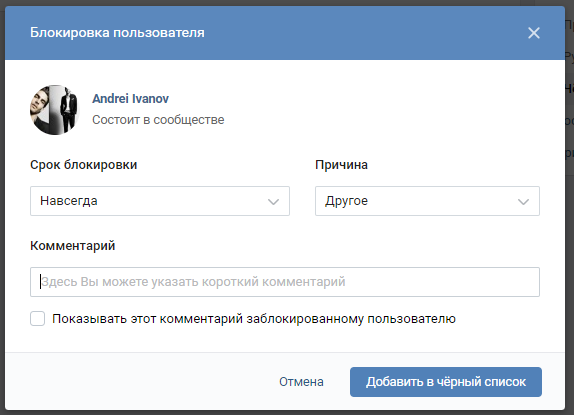This screenshot has height=415, width=574.
Task: Click Andrei Ivanov's round avatar photo
Action: click(55, 110)
